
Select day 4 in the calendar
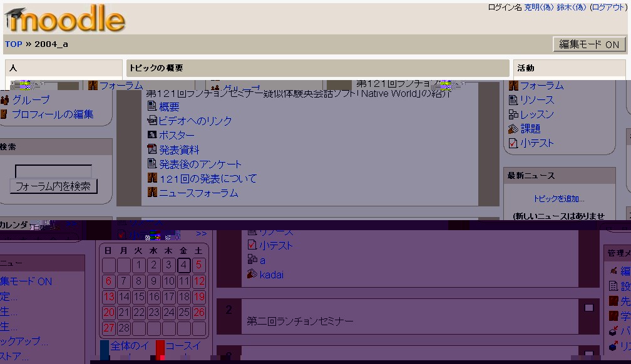[184, 265]
